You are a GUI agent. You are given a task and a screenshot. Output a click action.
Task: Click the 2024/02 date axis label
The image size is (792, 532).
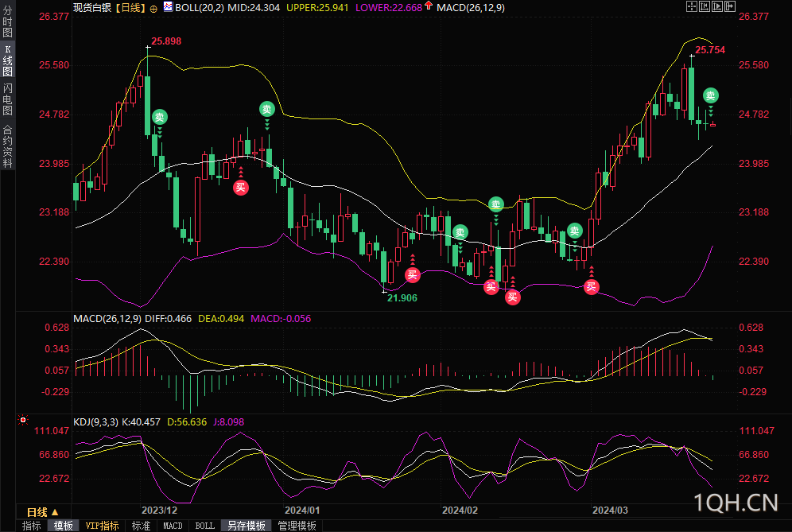pos(460,511)
